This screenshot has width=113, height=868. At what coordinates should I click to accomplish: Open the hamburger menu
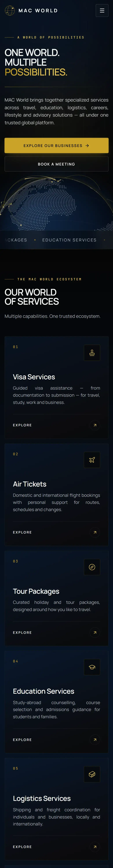102,10
